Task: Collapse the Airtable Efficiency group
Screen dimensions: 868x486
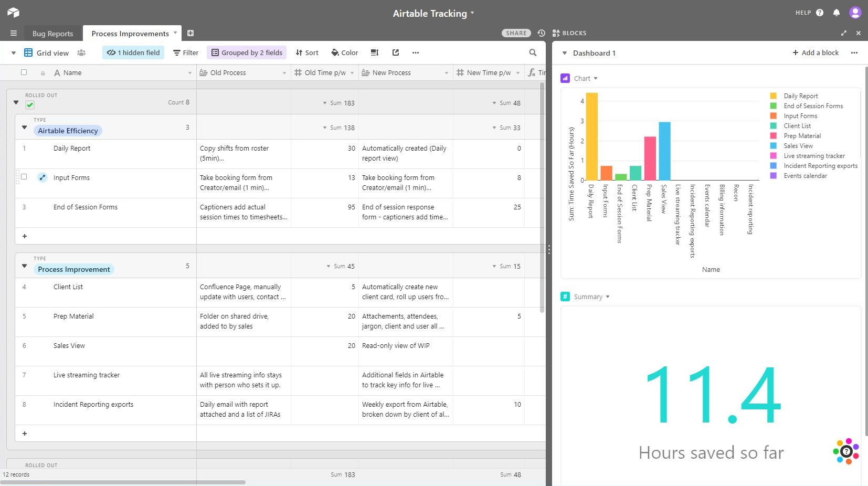Action: point(24,127)
